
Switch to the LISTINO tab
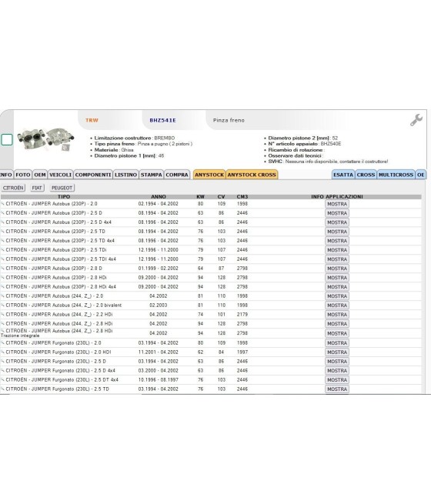[x=125, y=175]
